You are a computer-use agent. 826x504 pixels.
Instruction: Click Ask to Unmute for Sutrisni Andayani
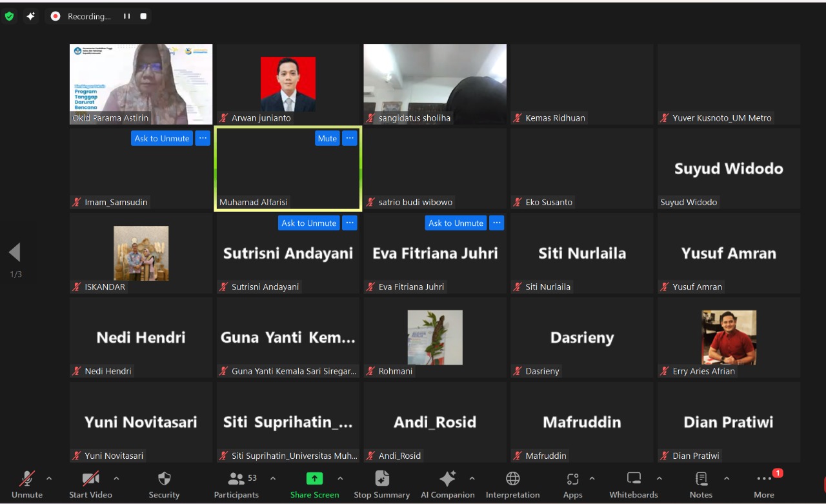click(x=309, y=223)
